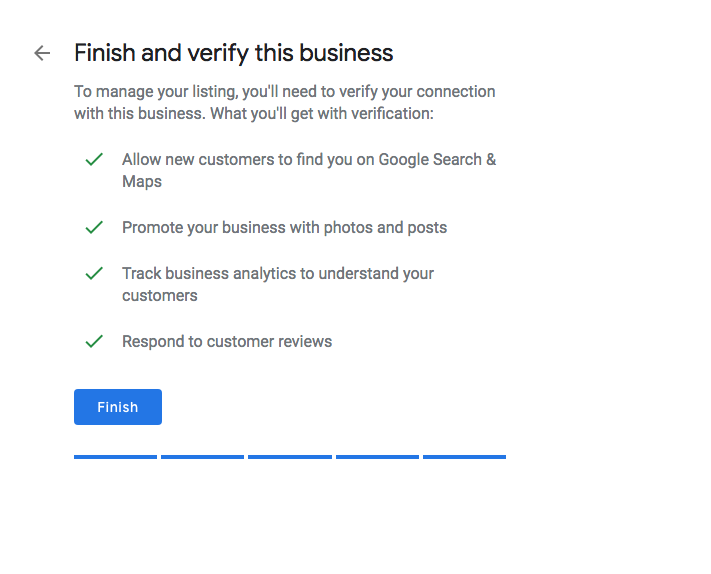The width and height of the screenshot is (711, 574).
Task: Click checkmark beside Google Search & Maps
Action: point(94,160)
